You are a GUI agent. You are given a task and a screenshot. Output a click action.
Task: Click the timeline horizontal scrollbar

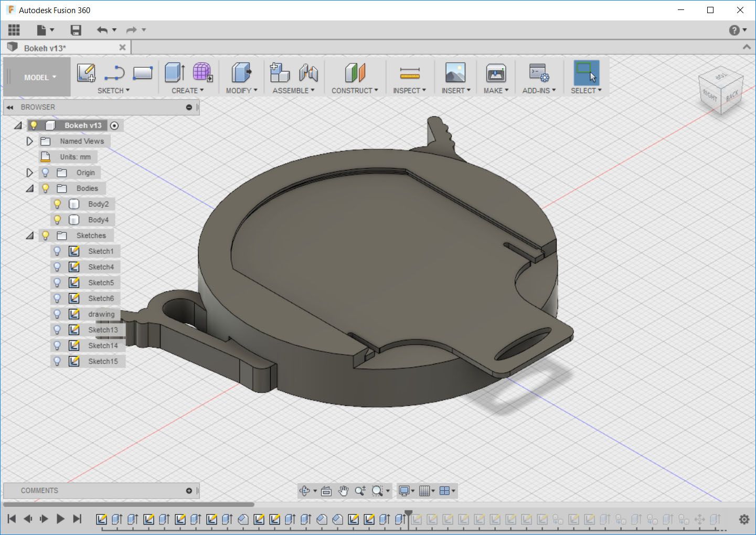click(129, 505)
